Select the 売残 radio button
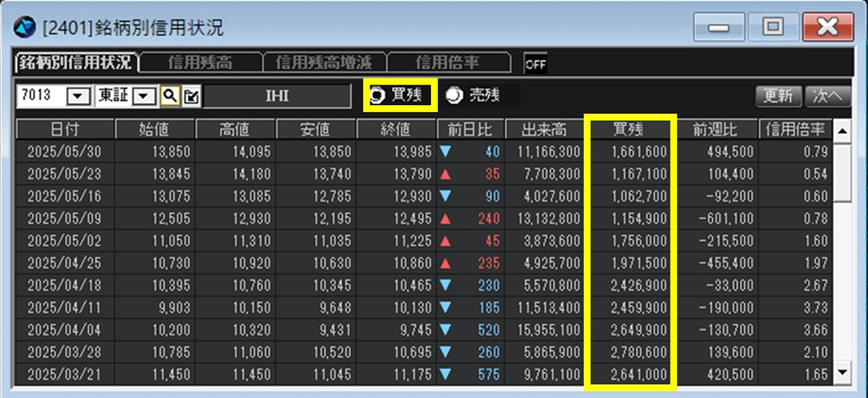This screenshot has width=868, height=398. click(454, 95)
